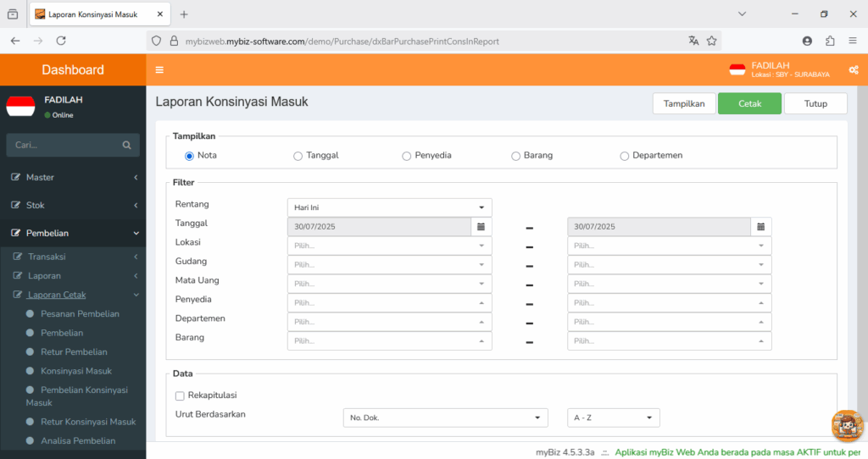The width and height of the screenshot is (868, 459).
Task: Click the padlock site security icon
Action: click(x=174, y=41)
